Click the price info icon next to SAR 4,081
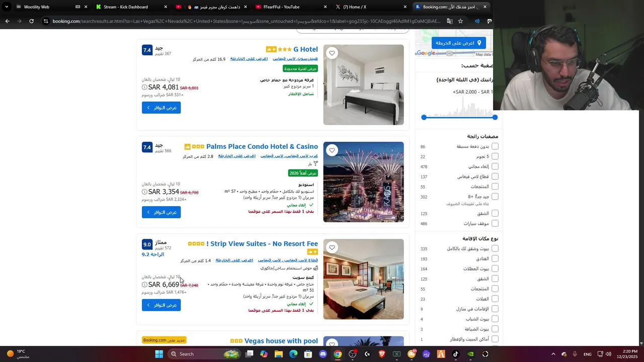 (x=144, y=87)
